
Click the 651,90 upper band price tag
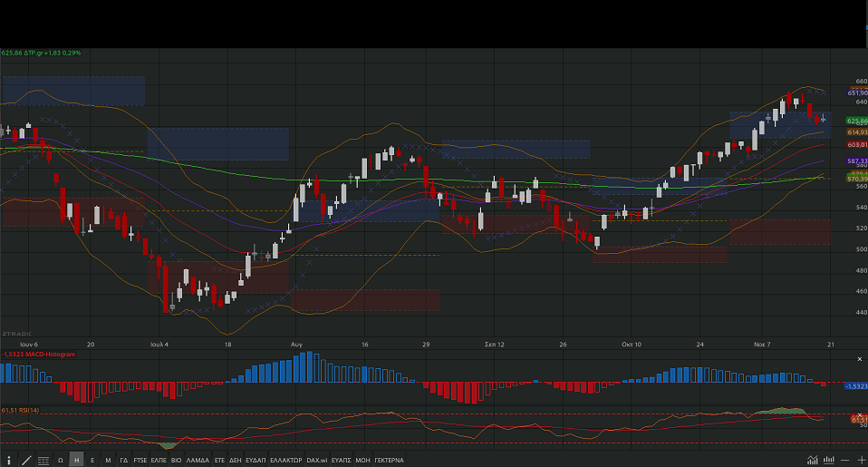(x=857, y=93)
